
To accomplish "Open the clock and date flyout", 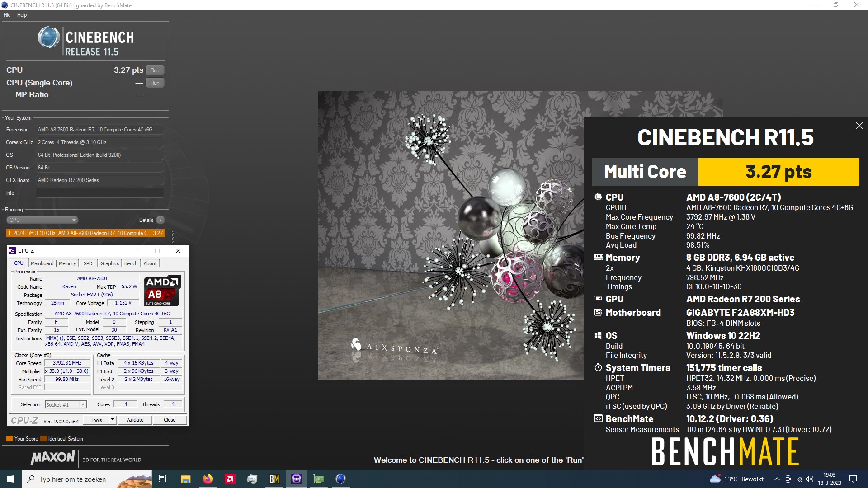I will pos(829,479).
